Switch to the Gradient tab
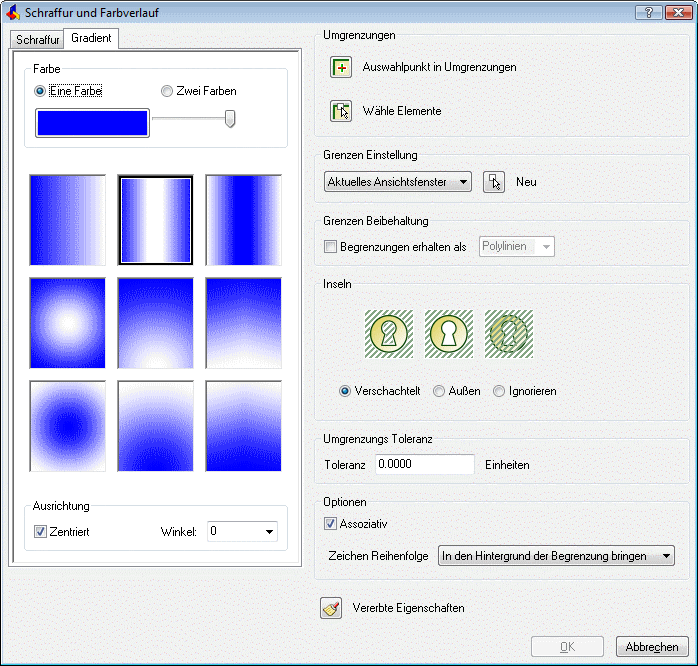Image resolution: width=698 pixels, height=666 pixels. tap(91, 38)
